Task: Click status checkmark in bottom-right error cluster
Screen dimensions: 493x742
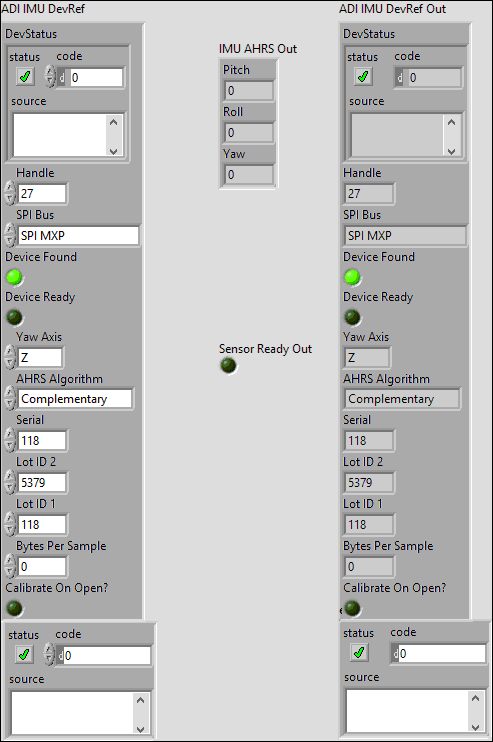Action: (359, 653)
